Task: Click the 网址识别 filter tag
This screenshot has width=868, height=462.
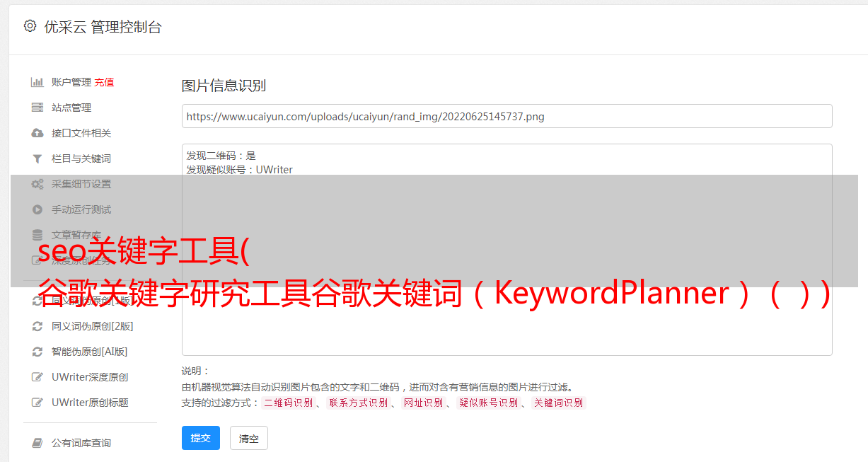Action: click(423, 403)
